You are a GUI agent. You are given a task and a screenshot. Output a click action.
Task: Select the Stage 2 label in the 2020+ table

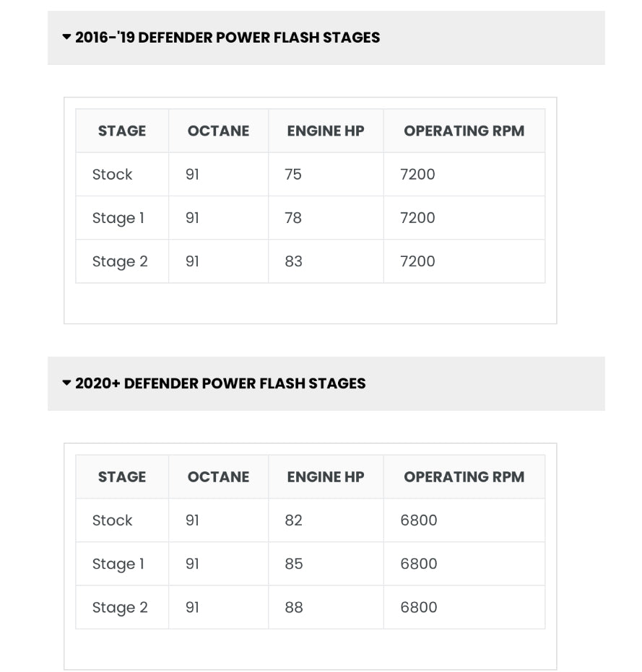click(x=120, y=607)
